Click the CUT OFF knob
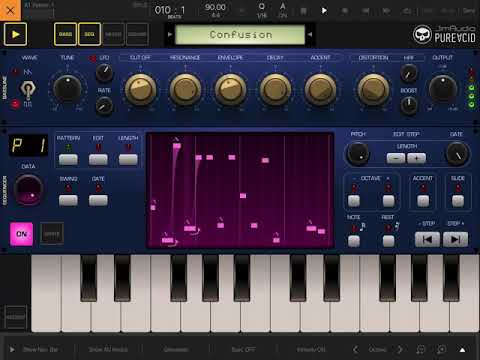 coord(140,89)
